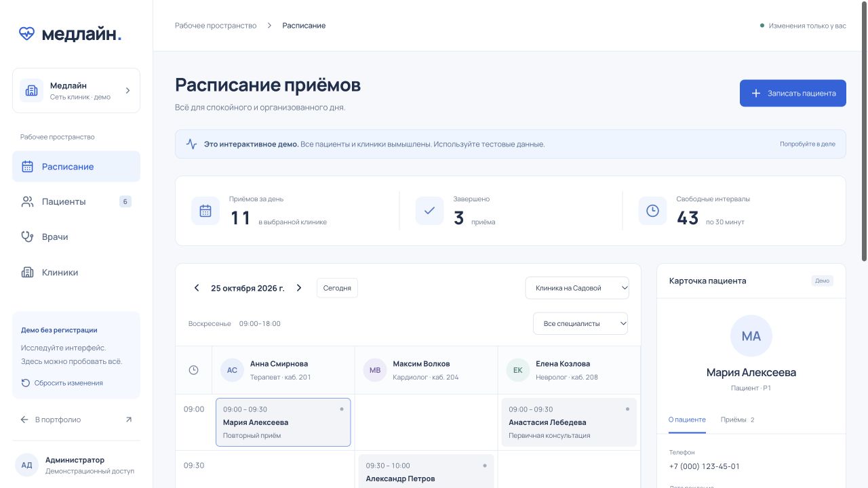Click phone number +7 (000) 123-45-01

point(705,466)
